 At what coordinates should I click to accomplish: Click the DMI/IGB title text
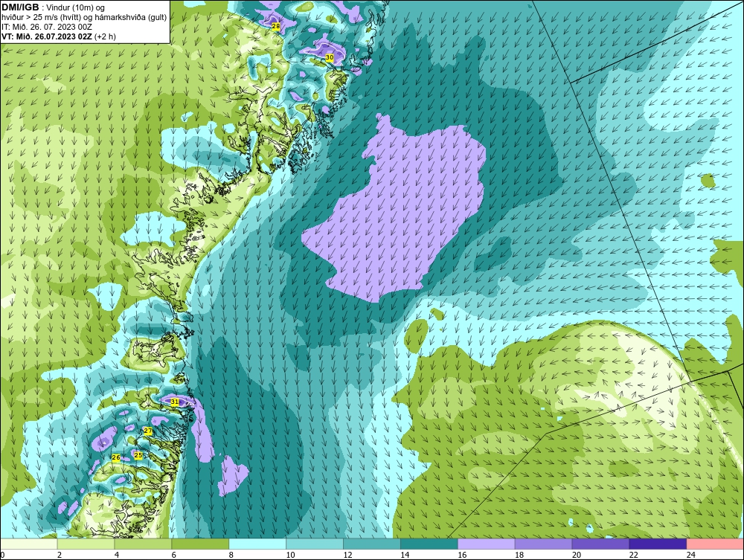point(20,7)
